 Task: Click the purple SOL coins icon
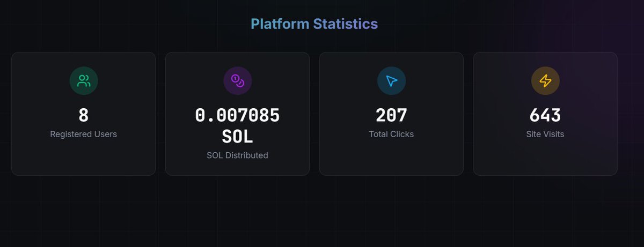tap(238, 81)
